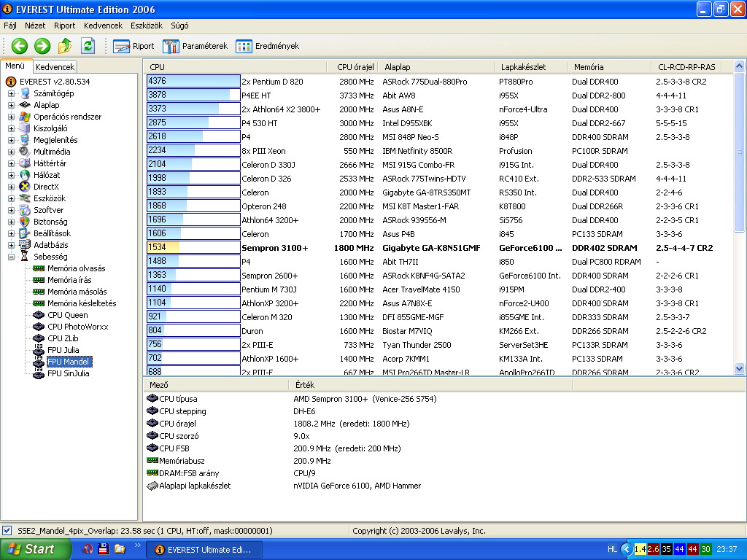
Task: Open the Fájl menu
Action: click(10, 26)
